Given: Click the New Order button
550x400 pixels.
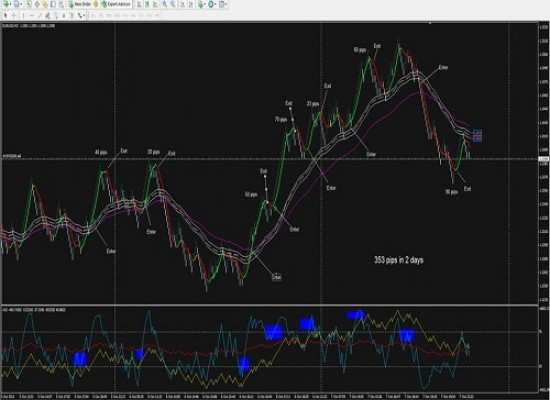Looking at the screenshot, I should pyautogui.click(x=80, y=4).
